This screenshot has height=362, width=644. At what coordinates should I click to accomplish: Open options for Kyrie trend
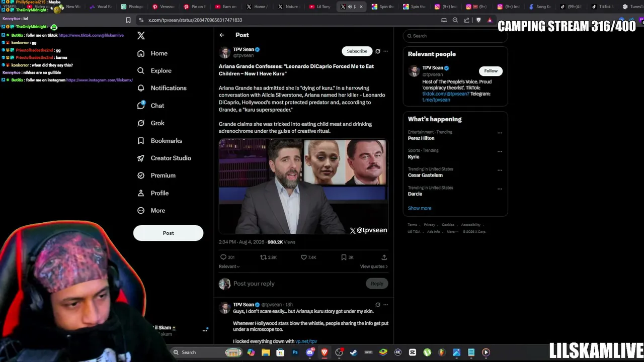click(500, 151)
